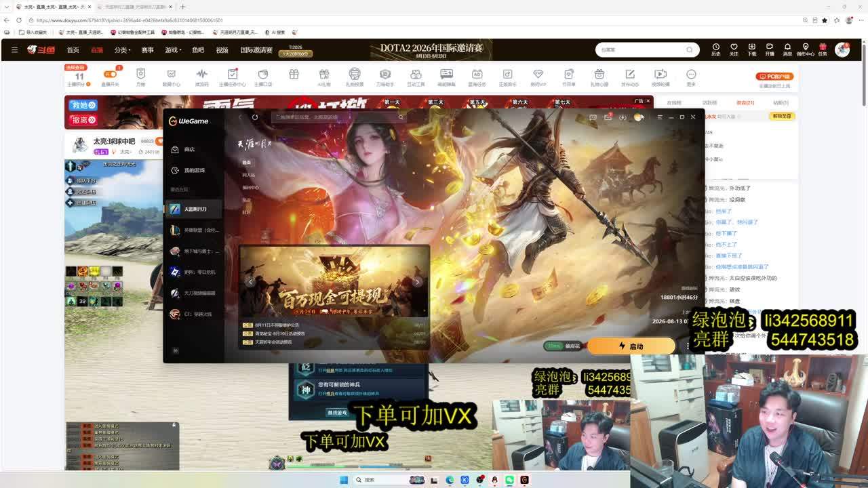Open Douyu 直播 nav item
This screenshot has height=488, width=868.
click(x=97, y=50)
